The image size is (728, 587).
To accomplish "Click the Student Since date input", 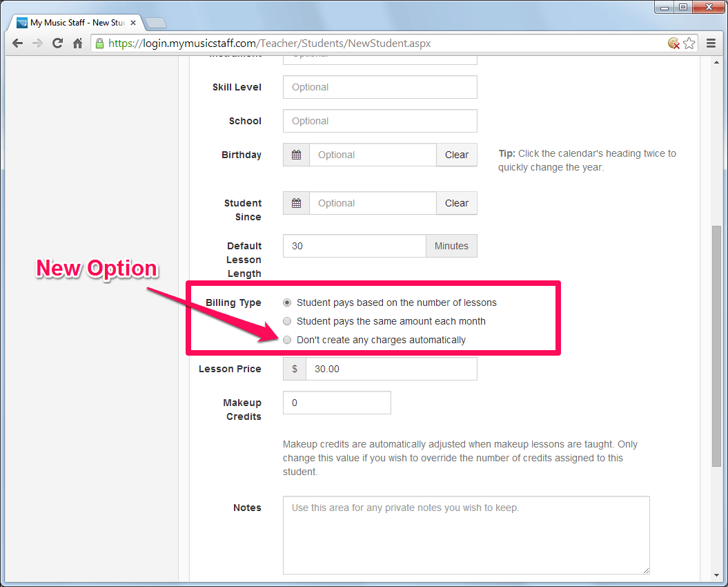I will click(373, 203).
